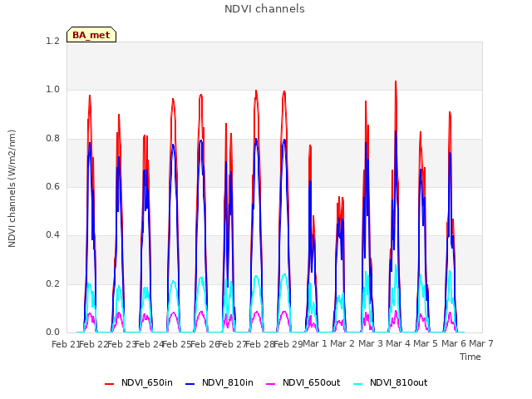This screenshot has height=399, width=532.
Task: Click the 1.2 y-axis tick label
Action: [x=52, y=41]
